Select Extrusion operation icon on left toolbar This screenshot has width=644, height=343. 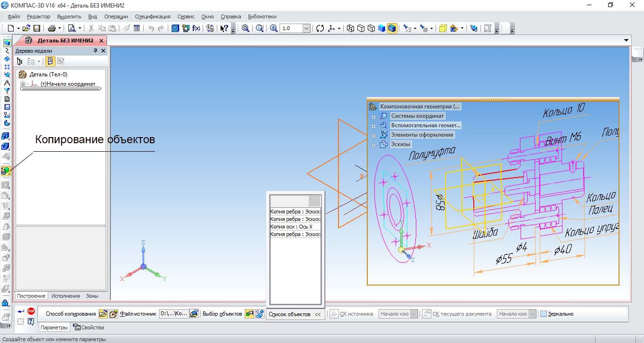tap(6, 137)
